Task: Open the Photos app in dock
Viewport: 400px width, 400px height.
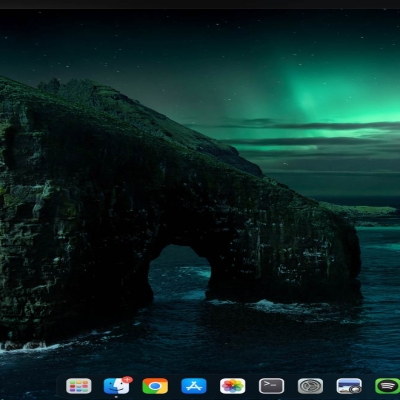Action: (233, 386)
